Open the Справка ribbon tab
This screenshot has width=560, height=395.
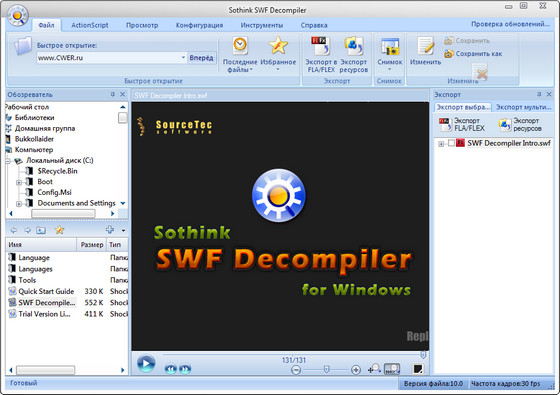point(314,25)
